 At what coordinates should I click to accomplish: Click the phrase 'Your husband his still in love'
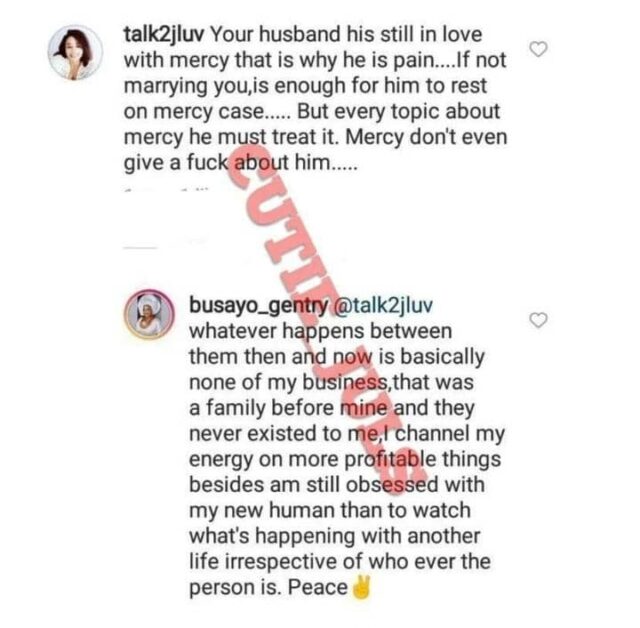(x=346, y=34)
